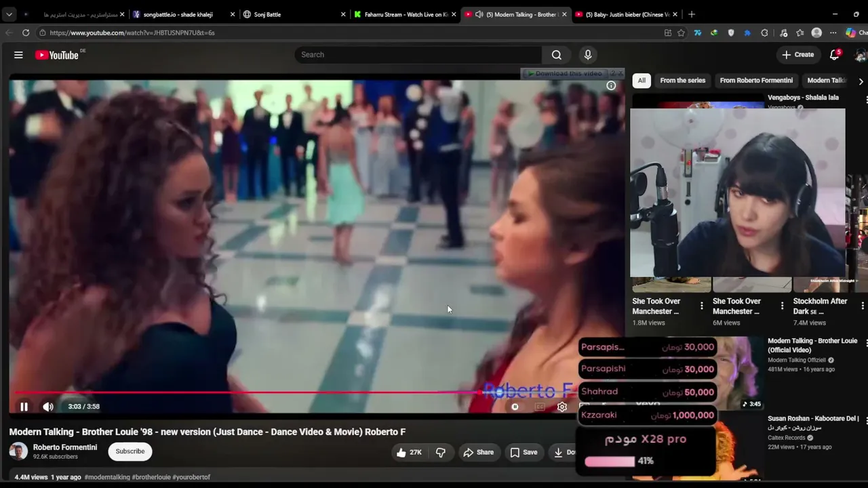The height and width of the screenshot is (488, 868).
Task: Open the player settings gear
Action: click(x=562, y=407)
